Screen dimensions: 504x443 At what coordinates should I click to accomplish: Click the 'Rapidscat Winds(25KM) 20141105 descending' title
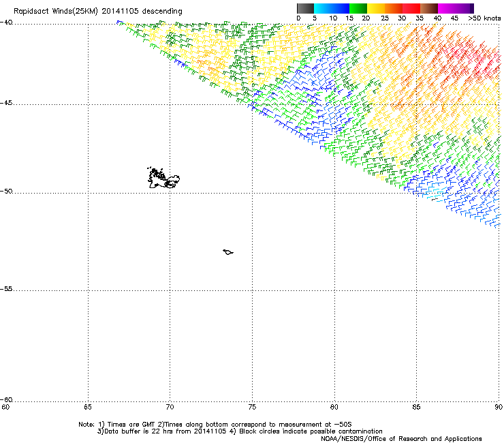tap(97, 12)
